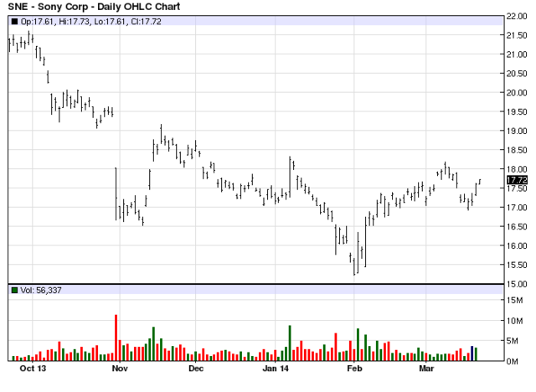Click the 22.00 price axis label
536x392 pixels.
click(x=517, y=16)
